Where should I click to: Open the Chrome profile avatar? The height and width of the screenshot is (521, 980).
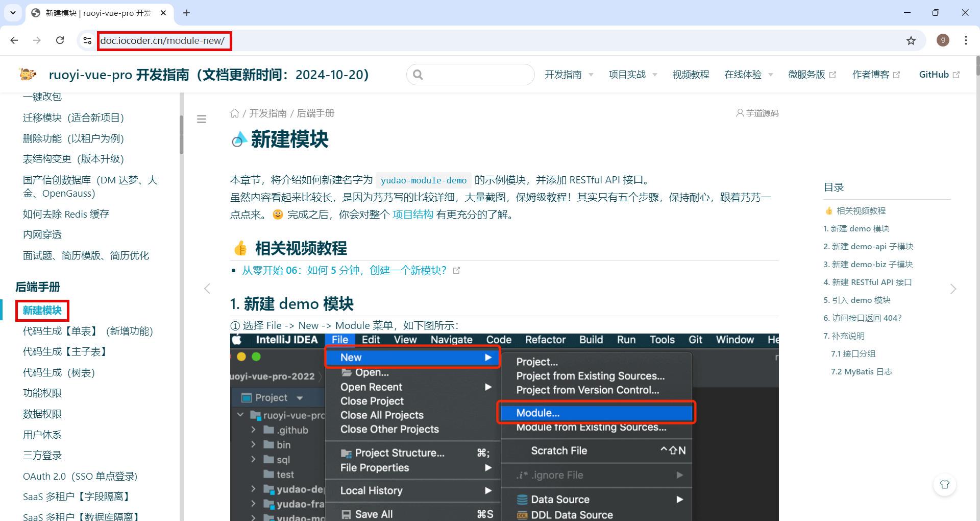(x=943, y=40)
